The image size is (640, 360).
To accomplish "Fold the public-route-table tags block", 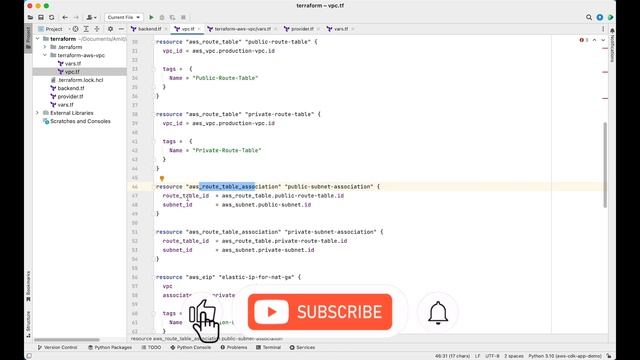I will (x=154, y=69).
